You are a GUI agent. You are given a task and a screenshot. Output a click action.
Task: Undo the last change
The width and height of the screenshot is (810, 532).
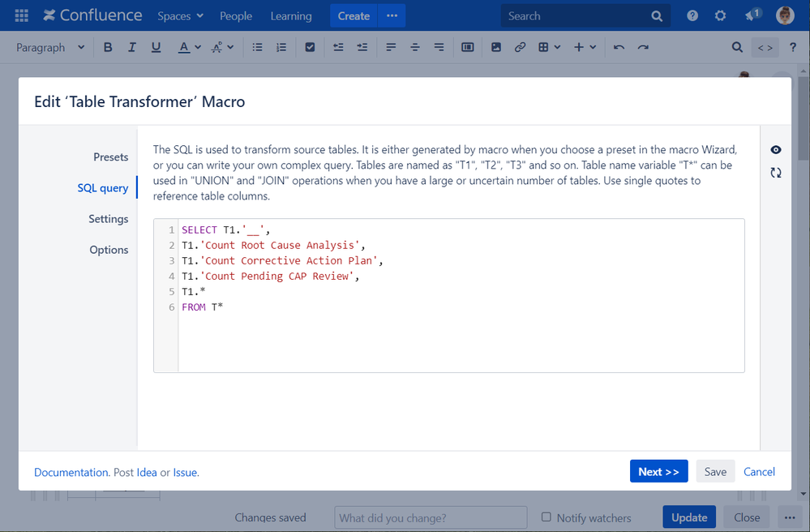click(619, 48)
